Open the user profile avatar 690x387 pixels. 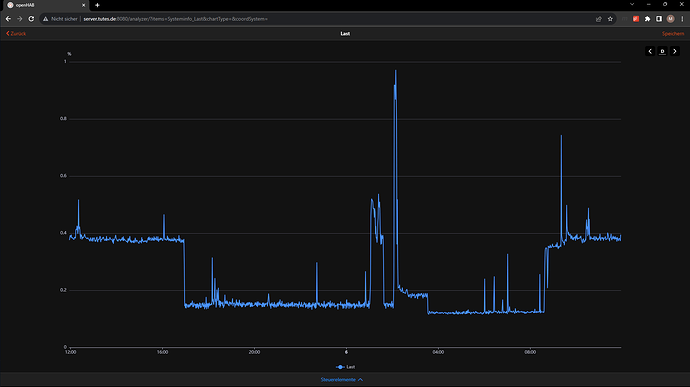(670, 19)
